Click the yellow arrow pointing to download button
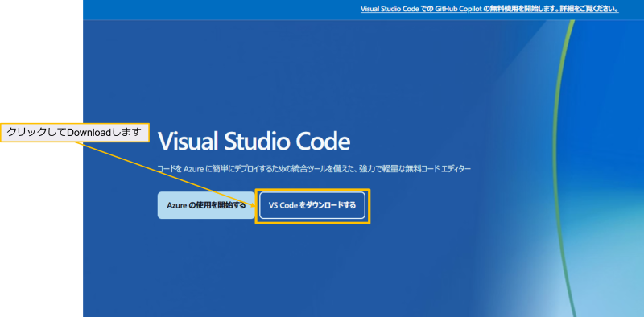 [x=166, y=173]
